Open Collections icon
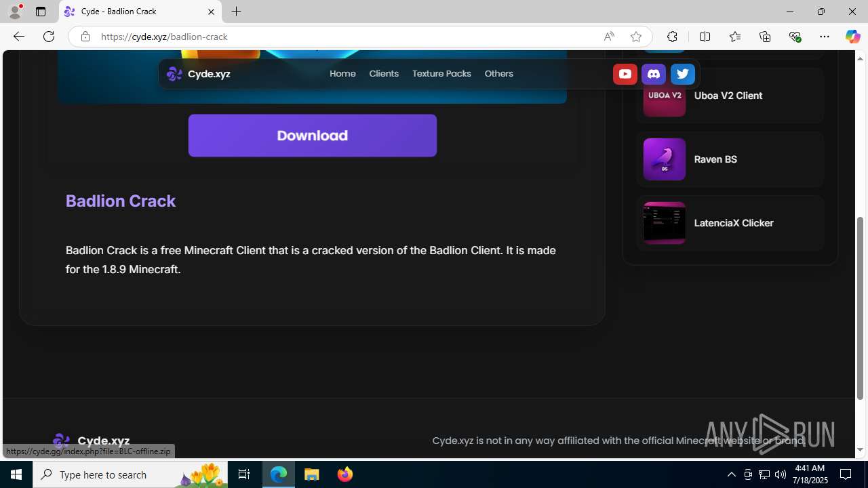The image size is (868, 488). [765, 37]
